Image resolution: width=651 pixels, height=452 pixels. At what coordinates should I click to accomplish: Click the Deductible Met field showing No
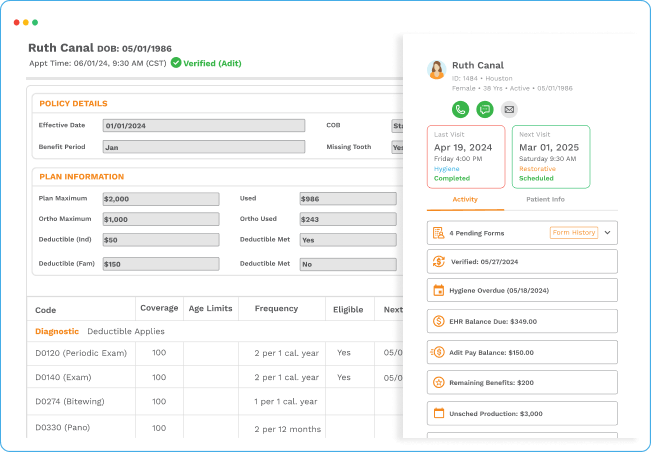tap(348, 264)
